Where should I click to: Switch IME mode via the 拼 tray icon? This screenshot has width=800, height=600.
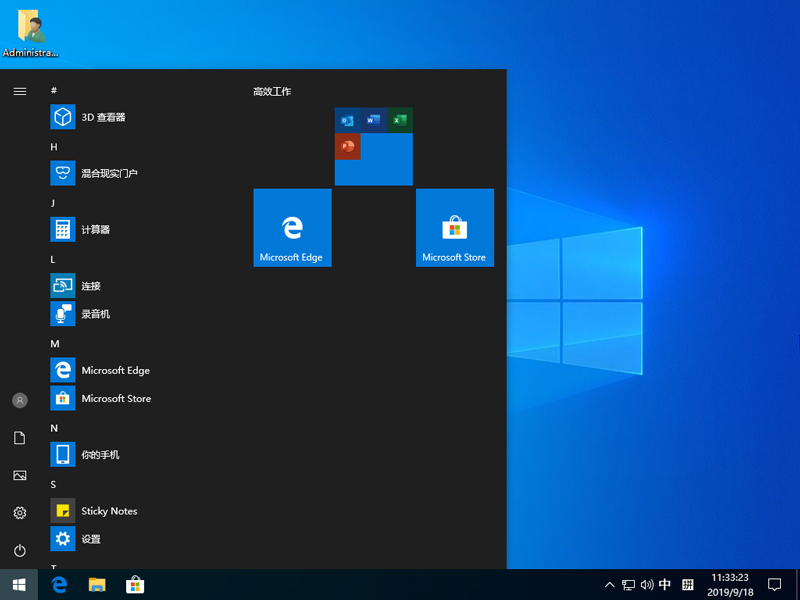(687, 585)
